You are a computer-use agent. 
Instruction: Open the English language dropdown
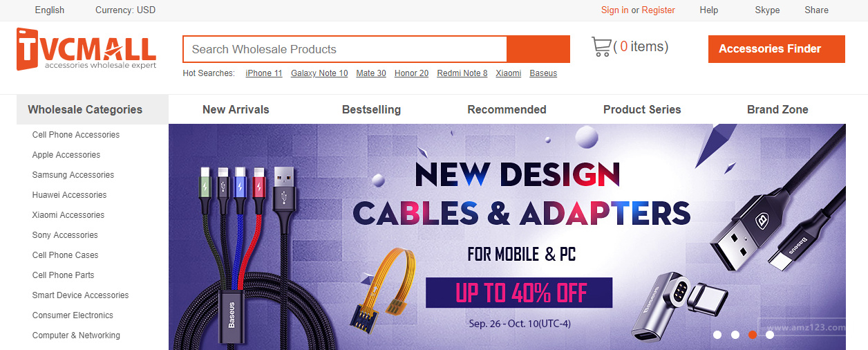pos(49,10)
